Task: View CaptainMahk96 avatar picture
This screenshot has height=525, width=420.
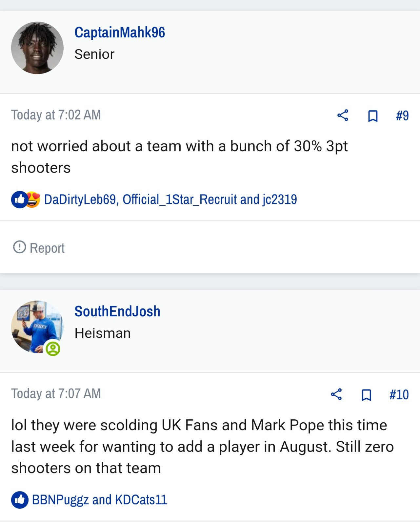Action: pyautogui.click(x=37, y=48)
